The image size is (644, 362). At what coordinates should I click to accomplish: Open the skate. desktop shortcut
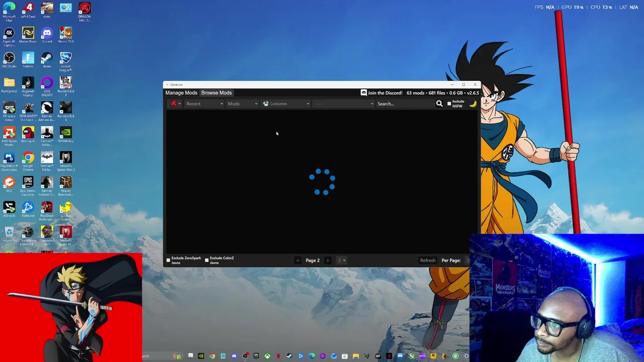pyautogui.click(x=47, y=11)
